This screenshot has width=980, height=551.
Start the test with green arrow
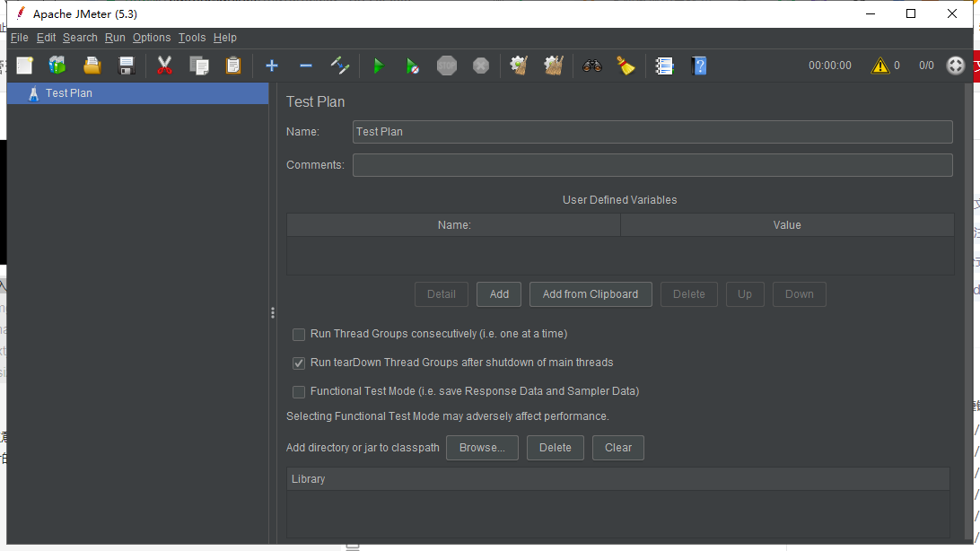pos(378,65)
